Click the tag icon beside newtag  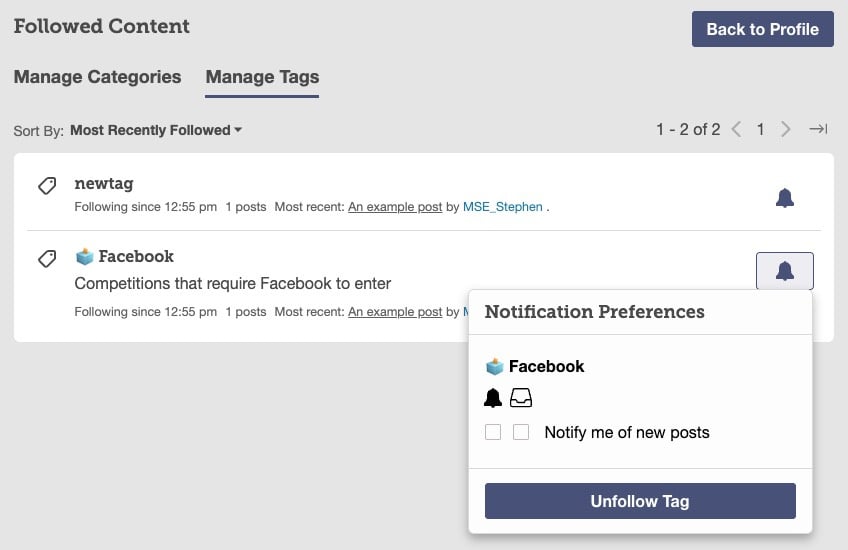[46, 187]
